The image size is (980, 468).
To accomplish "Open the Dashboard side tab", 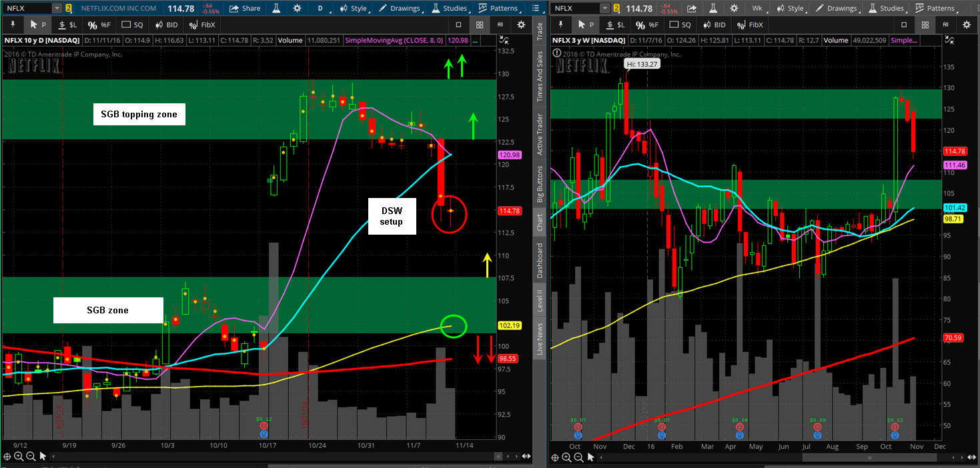I will [540, 261].
